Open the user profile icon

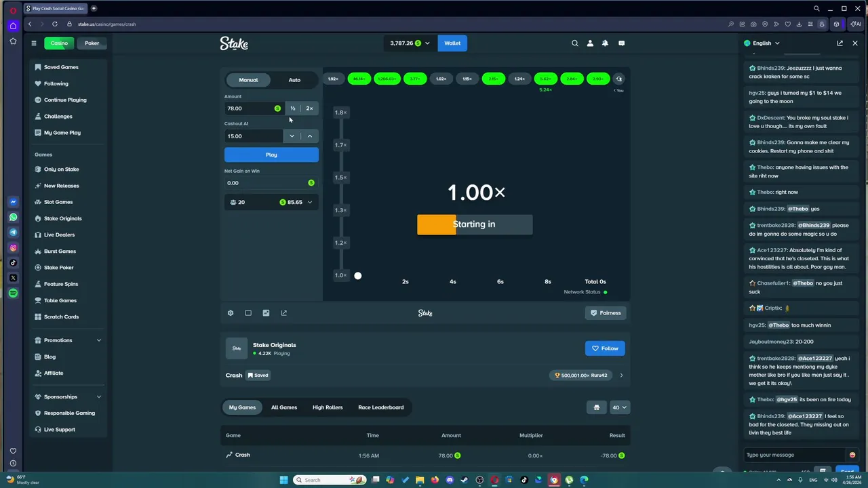[x=590, y=43]
